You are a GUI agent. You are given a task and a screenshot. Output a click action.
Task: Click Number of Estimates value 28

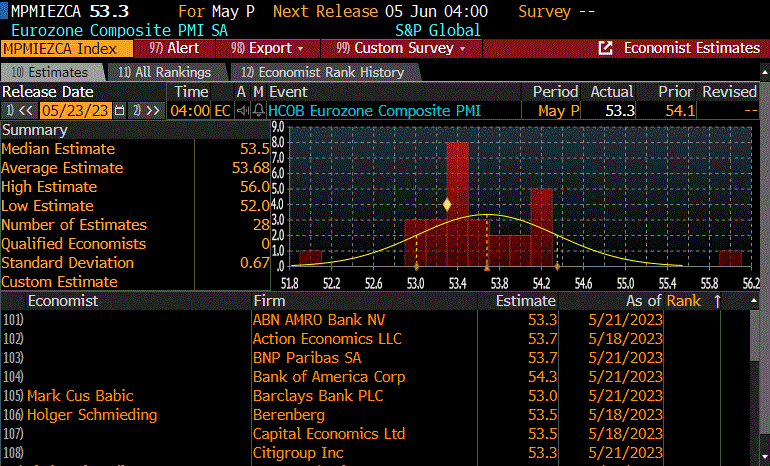pos(261,225)
